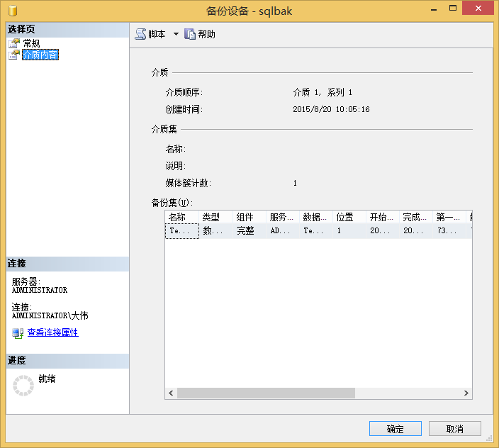Open the 查看连接属性 link
The width and height of the screenshot is (499, 448).
click(53, 332)
